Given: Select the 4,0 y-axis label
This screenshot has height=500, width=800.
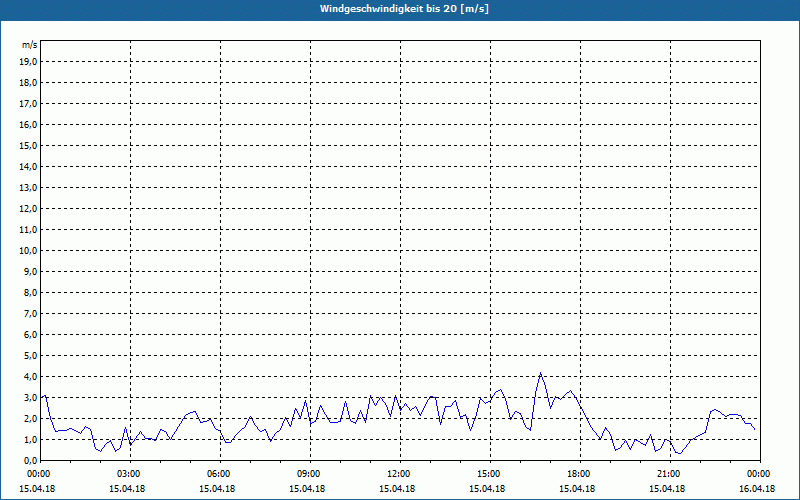Looking at the screenshot, I should pos(30,377).
